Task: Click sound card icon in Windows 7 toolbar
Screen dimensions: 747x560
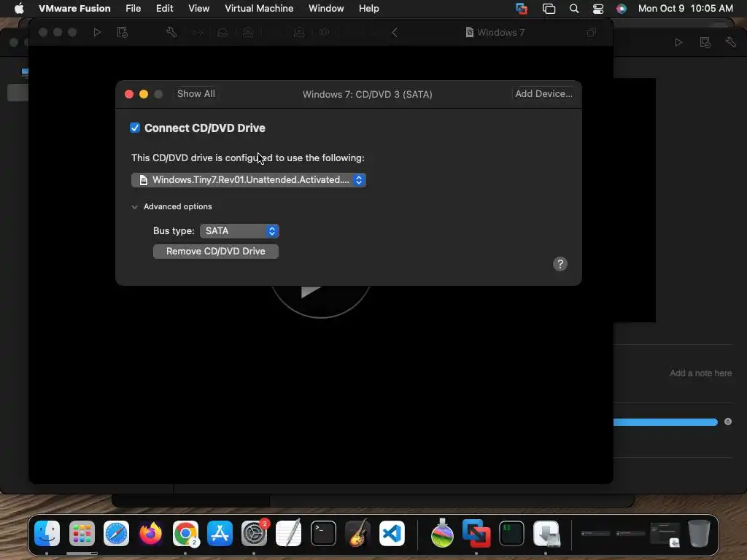Action: click(325, 32)
